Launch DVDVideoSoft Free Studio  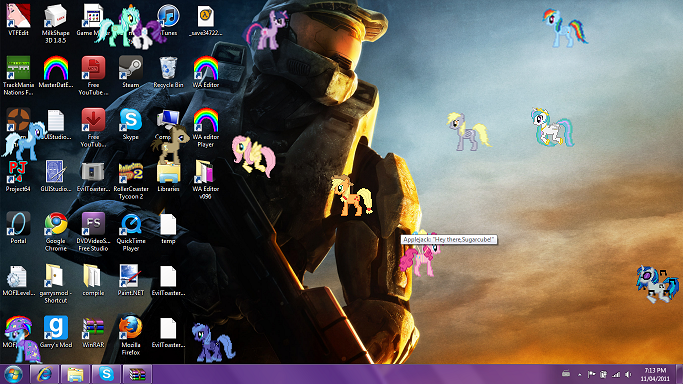coord(93,224)
